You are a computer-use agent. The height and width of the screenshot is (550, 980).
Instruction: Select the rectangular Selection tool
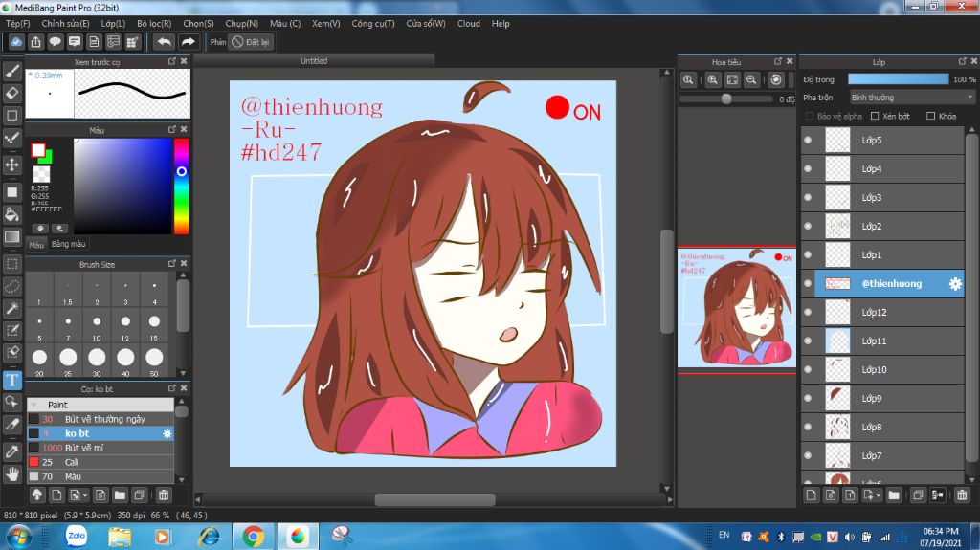click(11, 264)
